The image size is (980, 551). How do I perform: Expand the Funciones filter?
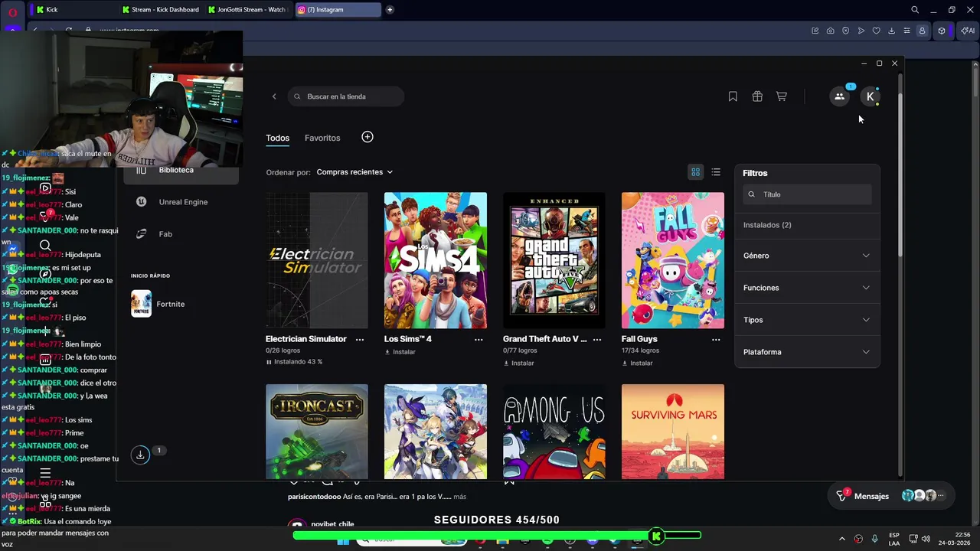[x=807, y=288]
